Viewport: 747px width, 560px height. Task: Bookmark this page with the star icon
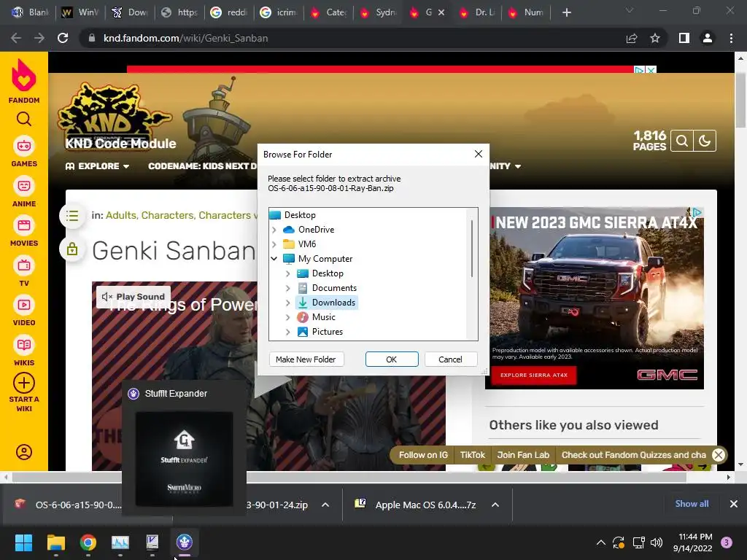tap(655, 38)
